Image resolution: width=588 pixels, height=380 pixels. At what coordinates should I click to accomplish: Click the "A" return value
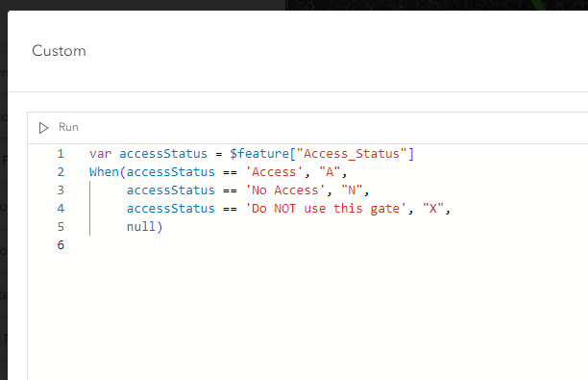pyautogui.click(x=330, y=172)
